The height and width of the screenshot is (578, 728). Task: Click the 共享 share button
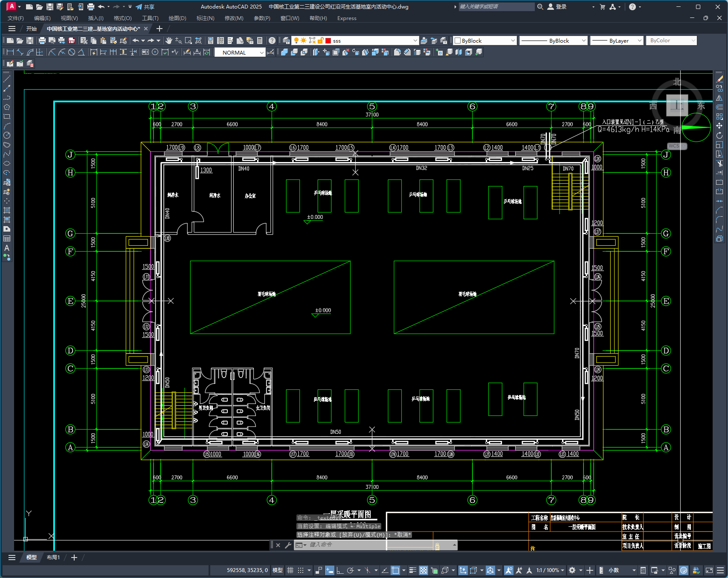pyautogui.click(x=145, y=7)
